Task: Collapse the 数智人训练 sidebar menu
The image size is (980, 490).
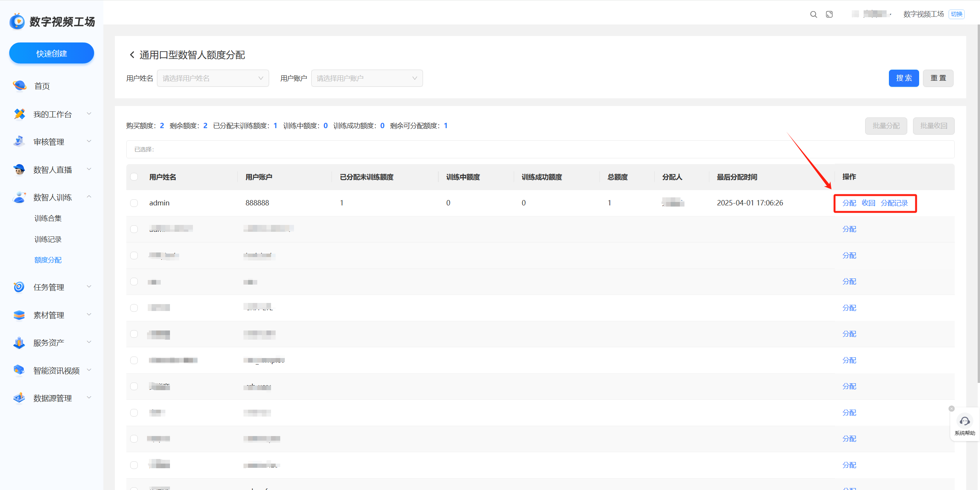Action: click(89, 197)
